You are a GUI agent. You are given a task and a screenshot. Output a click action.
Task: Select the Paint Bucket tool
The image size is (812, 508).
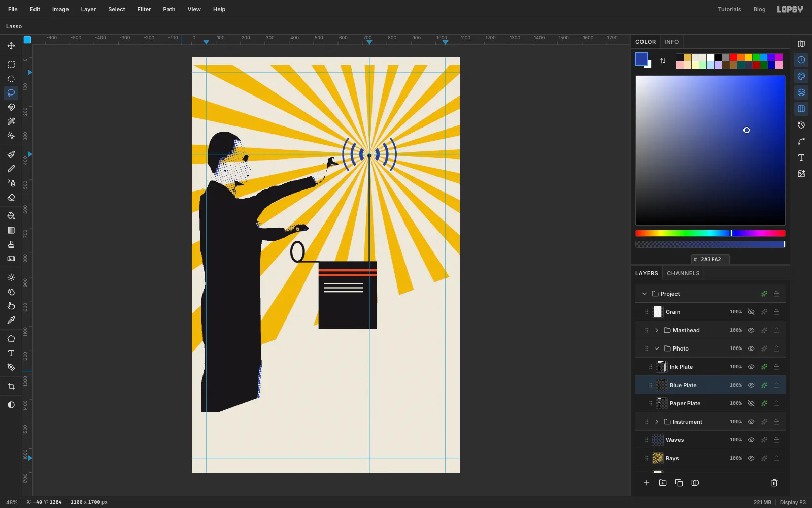pos(11,216)
